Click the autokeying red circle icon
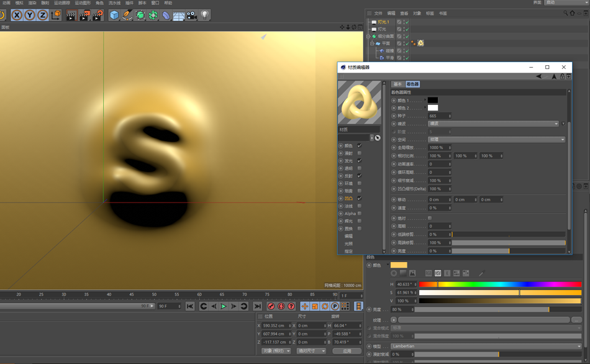590x364 pixels. 281,306
